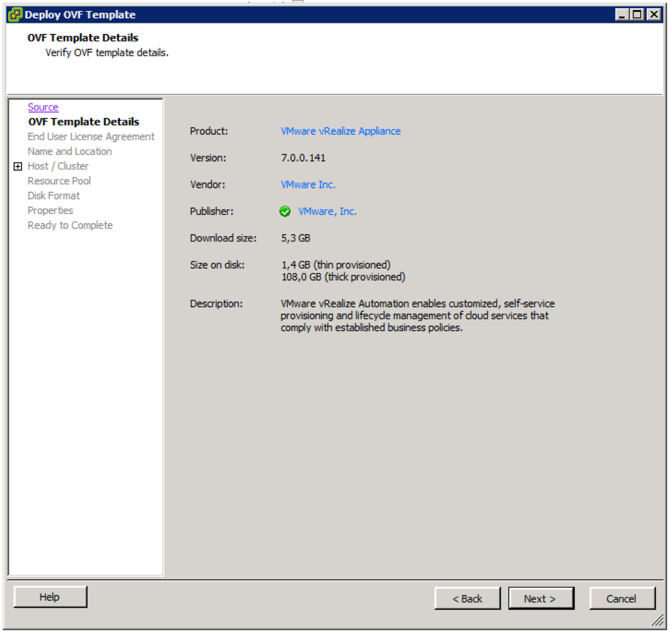Click the Description: label
Viewport: 672px width, 635px height.
pyautogui.click(x=216, y=304)
